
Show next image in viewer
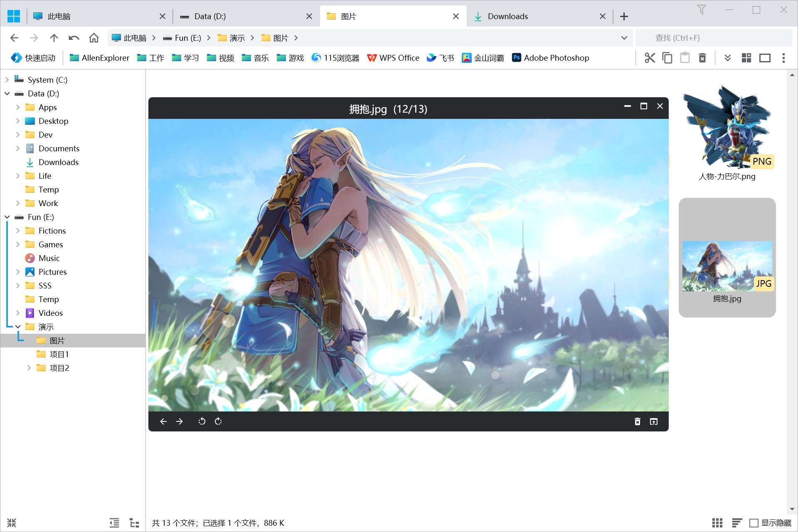[180, 421]
